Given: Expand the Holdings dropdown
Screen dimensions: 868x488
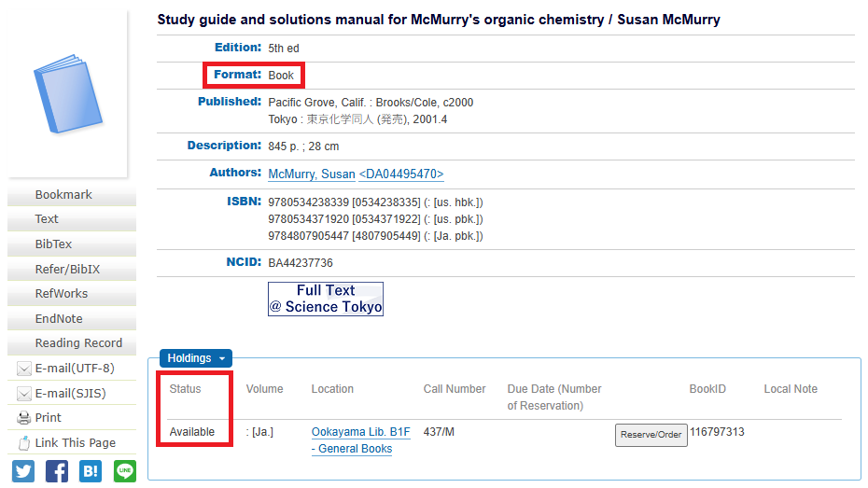Looking at the screenshot, I should pyautogui.click(x=196, y=358).
